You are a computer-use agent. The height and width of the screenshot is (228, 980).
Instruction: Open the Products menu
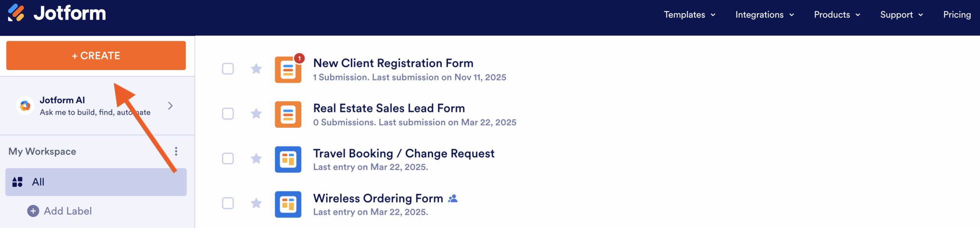(x=837, y=15)
